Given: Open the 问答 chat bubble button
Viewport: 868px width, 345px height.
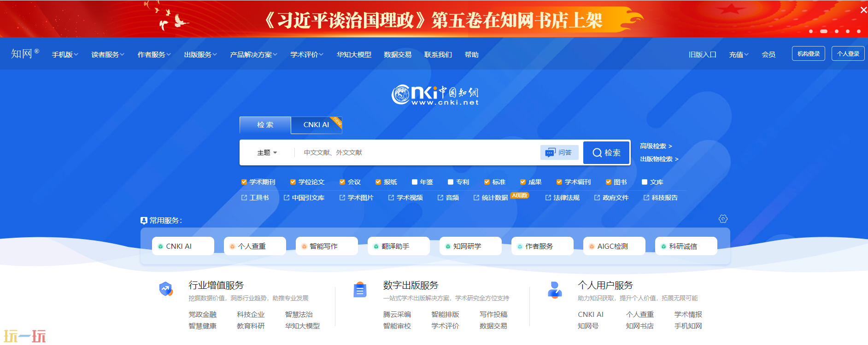Looking at the screenshot, I should (x=559, y=152).
